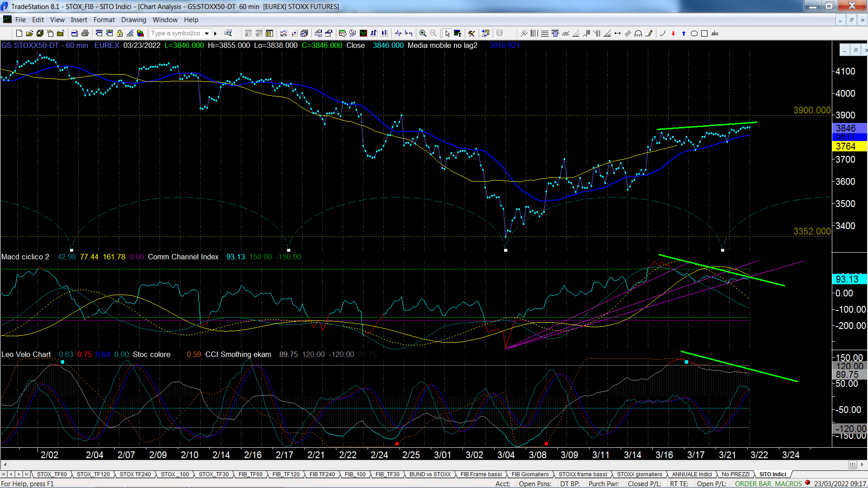Jump to last workspace tab arrow
The width and height of the screenshot is (868, 488).
[26, 474]
